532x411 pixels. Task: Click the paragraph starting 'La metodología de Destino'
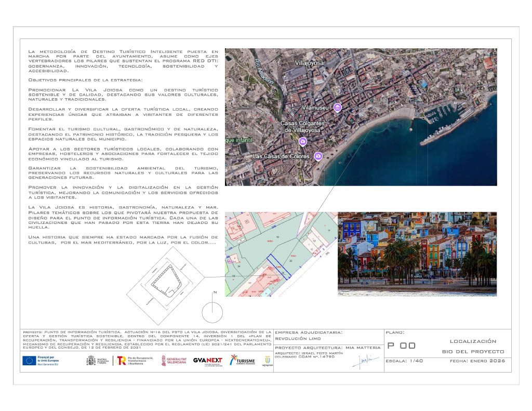[x=123, y=61]
